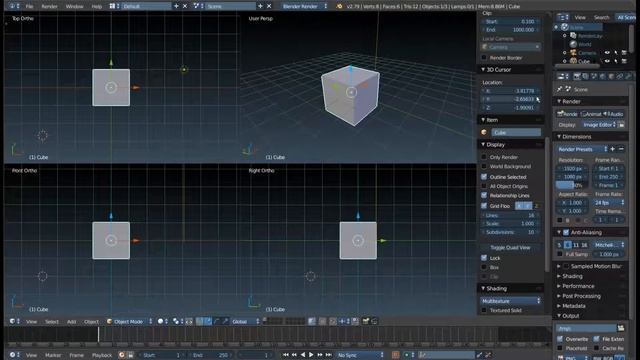Disable the Relationship Lines checkbox

(x=484, y=196)
